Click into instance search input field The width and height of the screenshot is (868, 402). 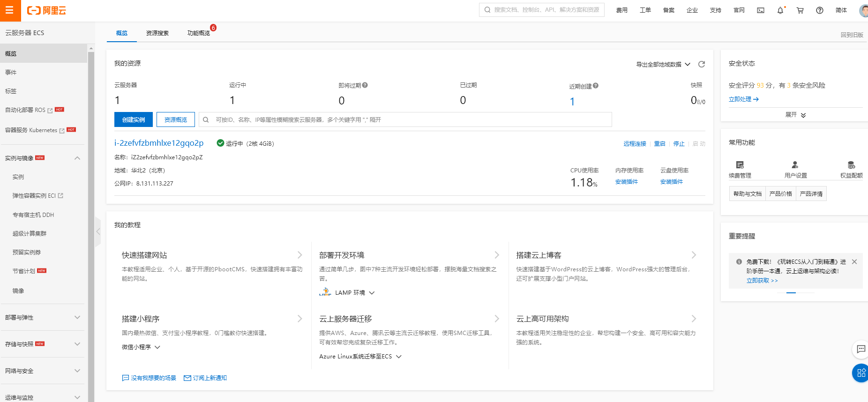pos(405,119)
